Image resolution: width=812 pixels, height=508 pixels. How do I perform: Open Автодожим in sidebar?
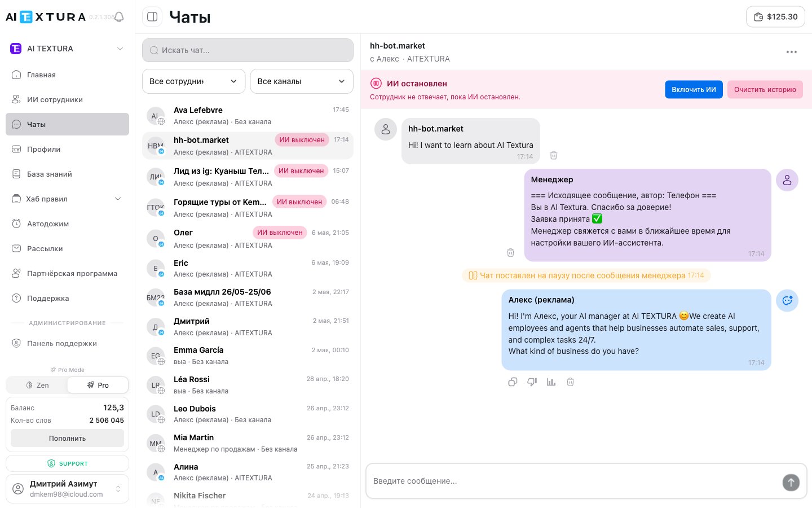point(67,224)
